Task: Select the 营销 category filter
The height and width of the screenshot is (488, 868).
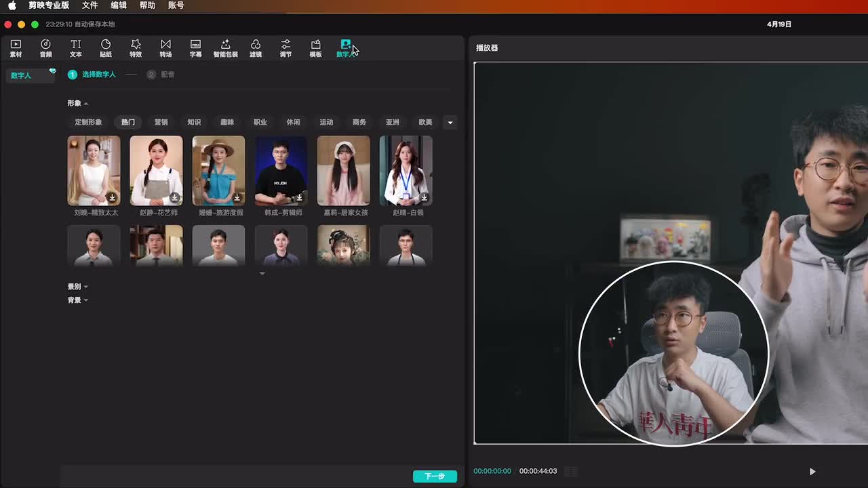Action: coord(161,123)
